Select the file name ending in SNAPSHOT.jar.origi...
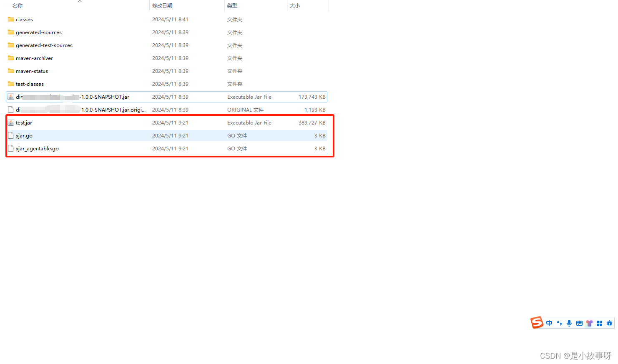The image size is (618, 364). pos(81,110)
